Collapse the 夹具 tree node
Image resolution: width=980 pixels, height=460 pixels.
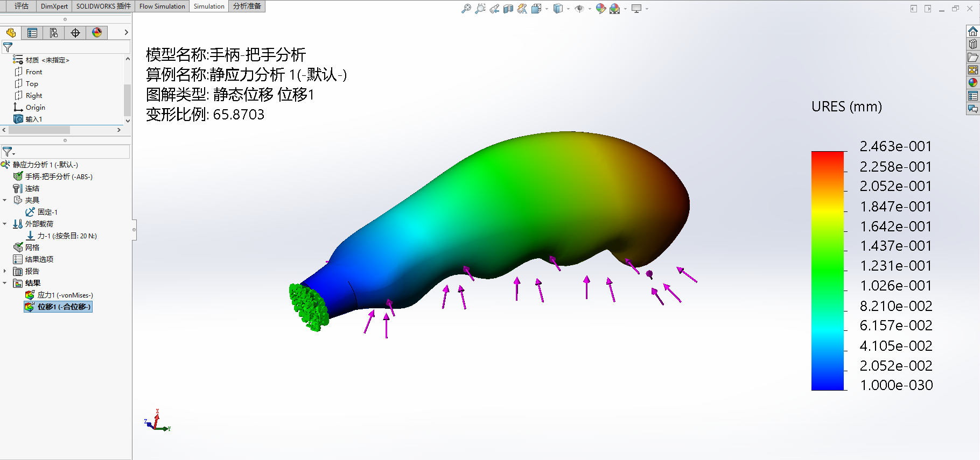tap(5, 200)
